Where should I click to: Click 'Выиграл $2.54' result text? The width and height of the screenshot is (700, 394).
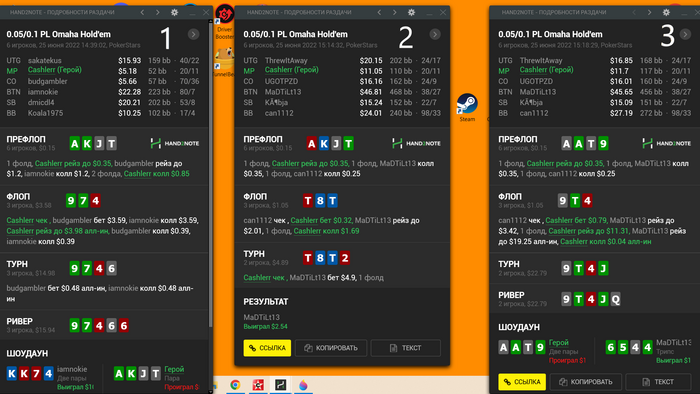tap(266, 327)
